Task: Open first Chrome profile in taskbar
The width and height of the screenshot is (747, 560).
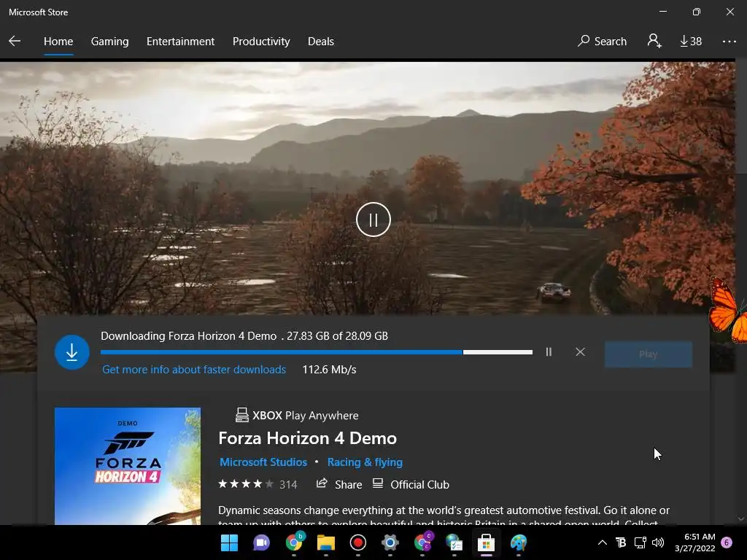Action: tap(294, 542)
